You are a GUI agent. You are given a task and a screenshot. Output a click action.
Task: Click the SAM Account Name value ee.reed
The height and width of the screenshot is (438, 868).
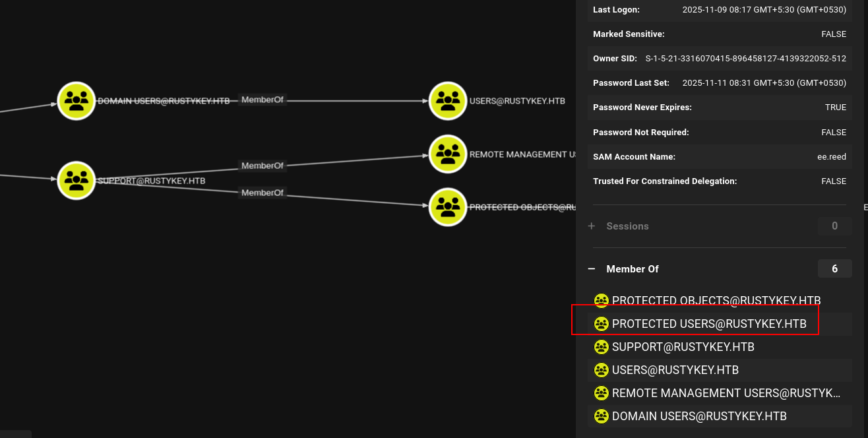831,157
